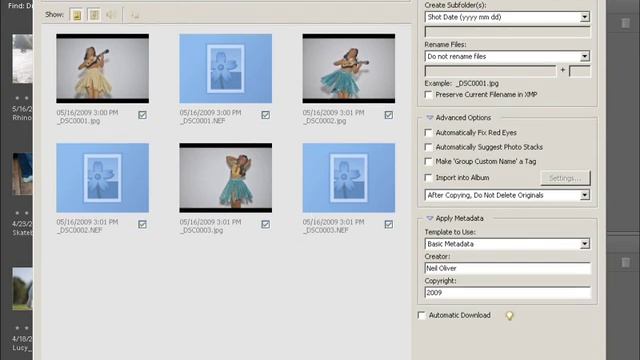Image resolution: width=640 pixels, height=360 pixels.
Task: Open the Create Subfolder(s) Shot Date dropdown
Action: (x=585, y=17)
